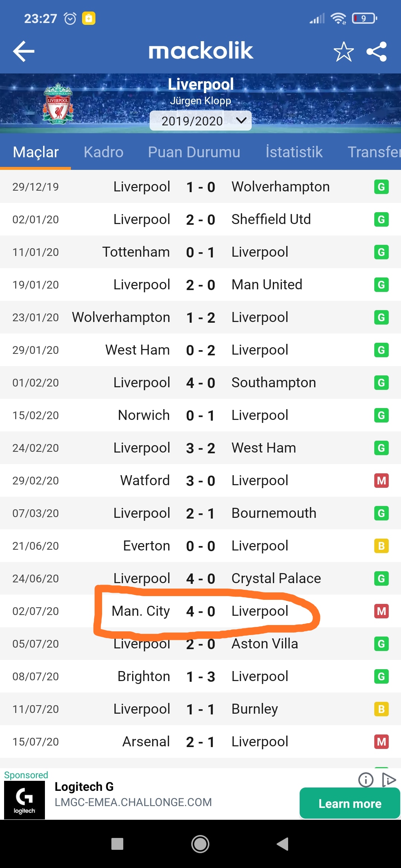This screenshot has width=401, height=868.
Task: Tap the AdChoices triangle icon
Action: [388, 779]
